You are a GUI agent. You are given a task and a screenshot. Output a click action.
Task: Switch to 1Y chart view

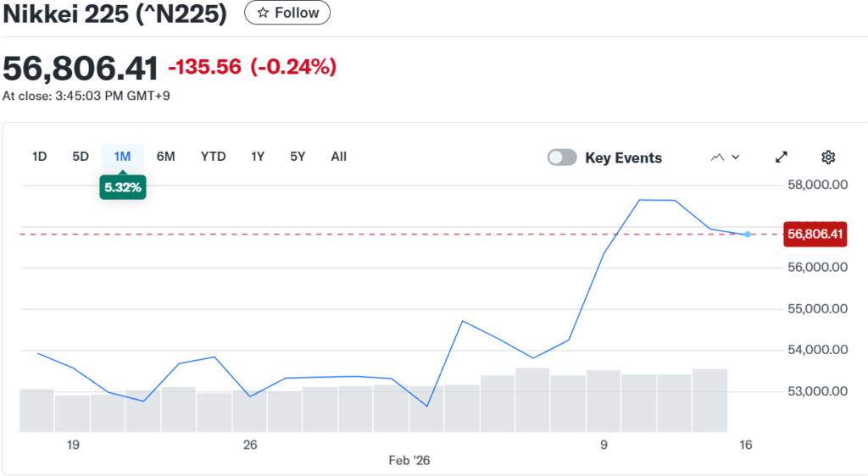point(258,156)
